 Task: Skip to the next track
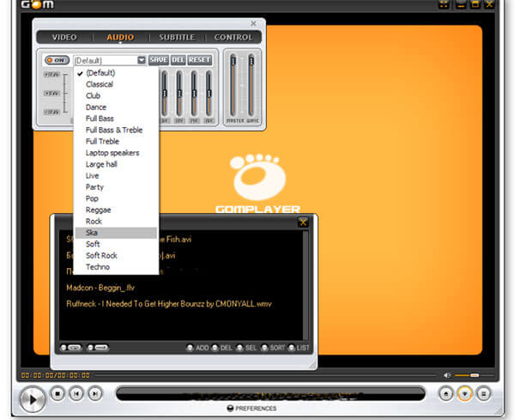pyautogui.click(x=95, y=393)
